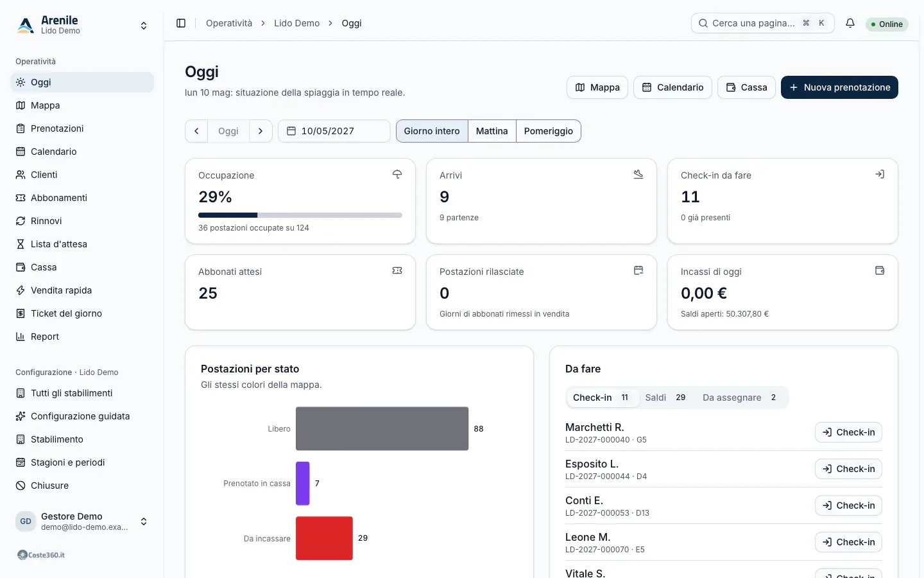Click the Arenile logo icon
Image resolution: width=924 pixels, height=578 pixels.
26,26
